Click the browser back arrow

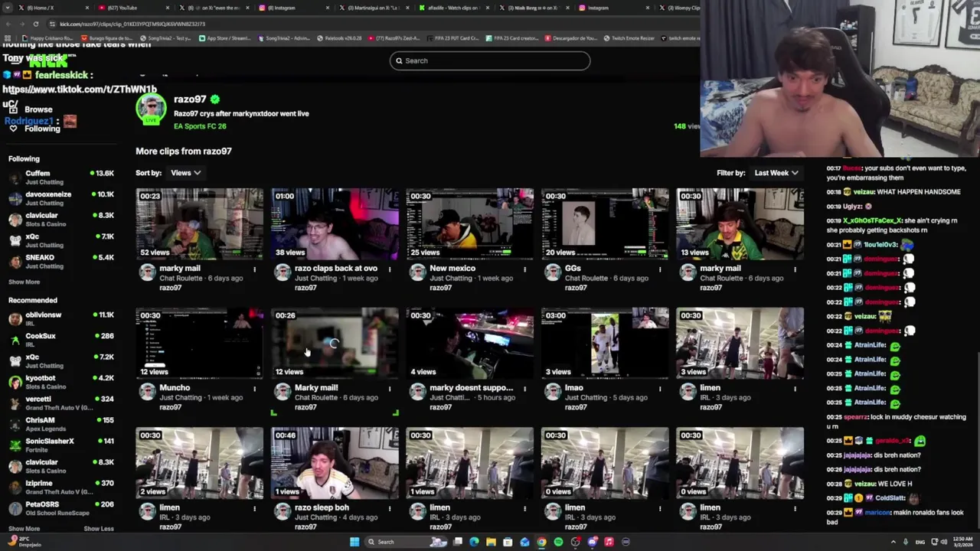(8, 24)
